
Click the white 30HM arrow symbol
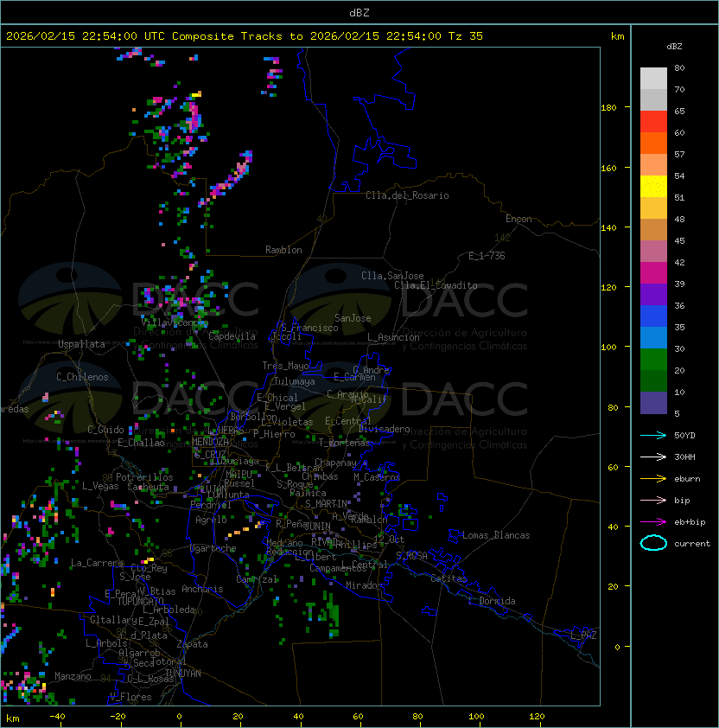pos(653,457)
